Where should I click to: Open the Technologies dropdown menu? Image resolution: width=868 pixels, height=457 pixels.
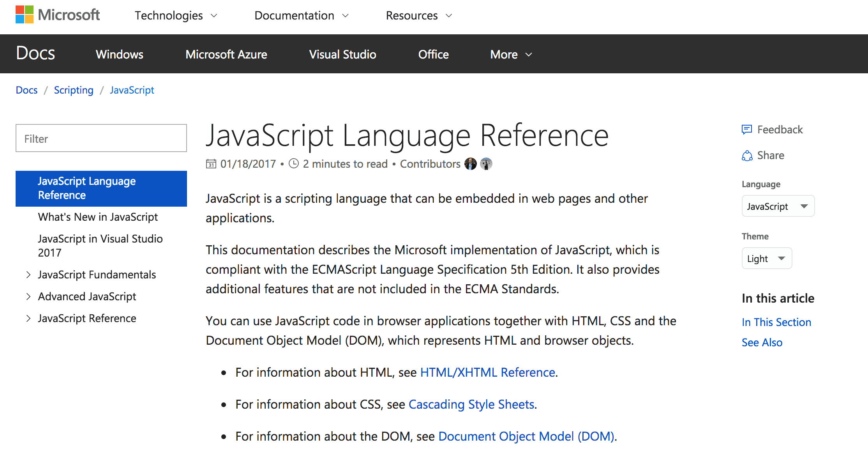click(x=176, y=16)
